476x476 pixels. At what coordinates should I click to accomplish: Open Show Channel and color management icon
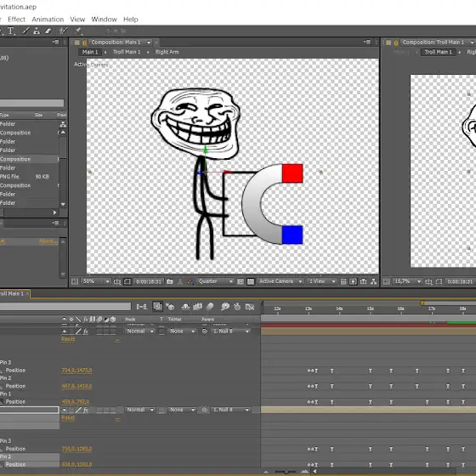click(x=190, y=281)
